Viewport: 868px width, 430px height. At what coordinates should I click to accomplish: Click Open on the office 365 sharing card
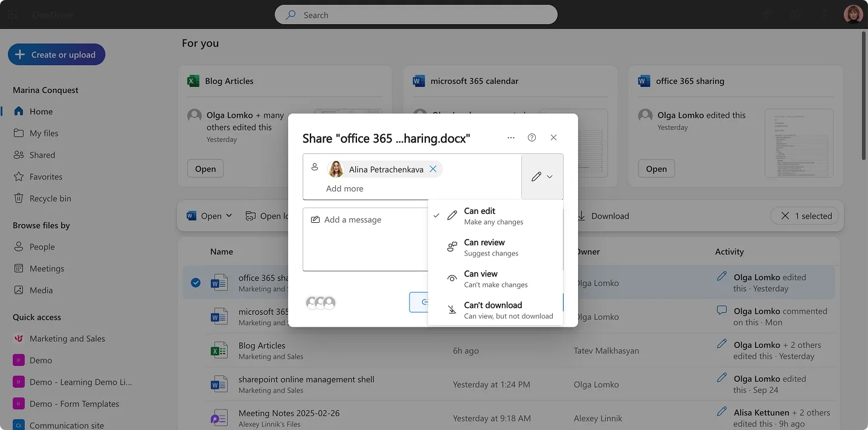click(656, 168)
